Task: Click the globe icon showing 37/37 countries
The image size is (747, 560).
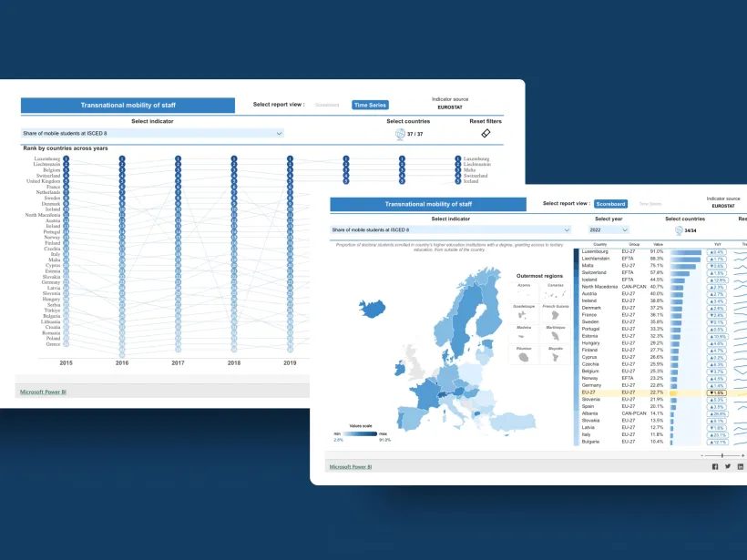Action: [400, 133]
